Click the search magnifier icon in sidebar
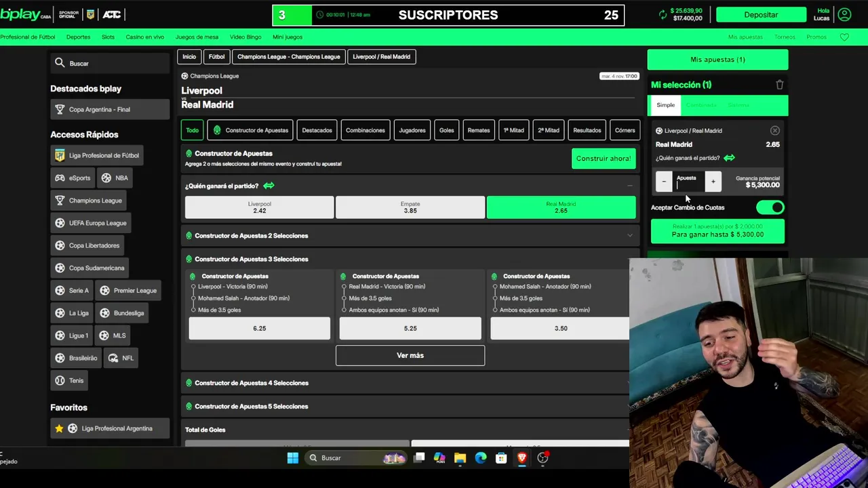The height and width of the screenshot is (488, 868). pos(60,63)
